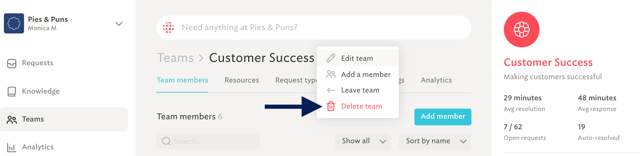Focus the team members Search field

(x=208, y=141)
